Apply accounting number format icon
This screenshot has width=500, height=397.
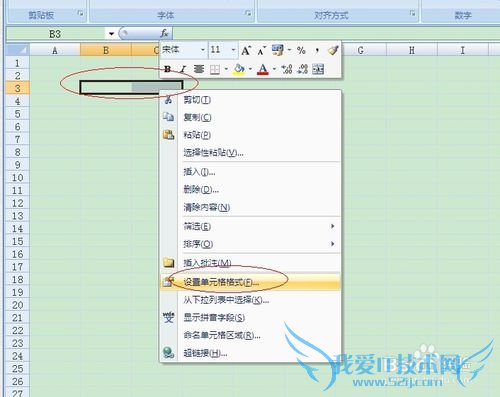pyautogui.click(x=277, y=50)
